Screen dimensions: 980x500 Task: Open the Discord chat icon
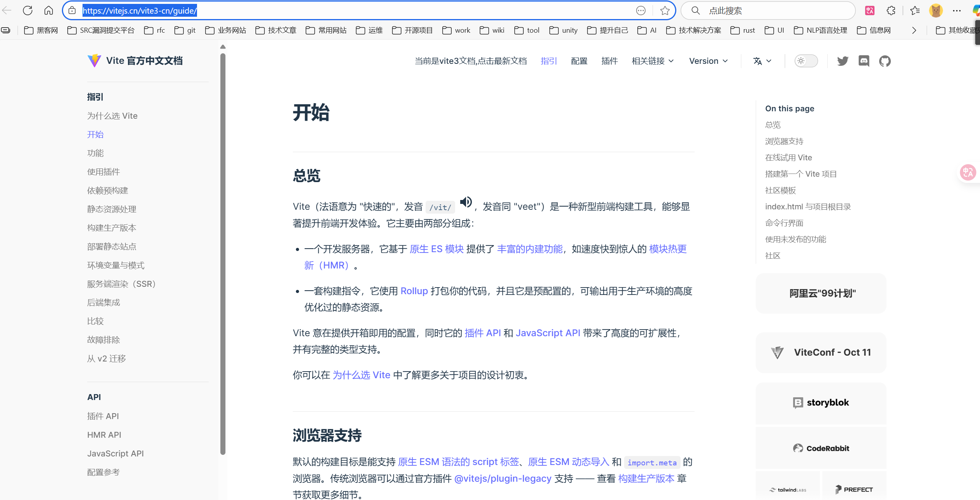tap(864, 61)
